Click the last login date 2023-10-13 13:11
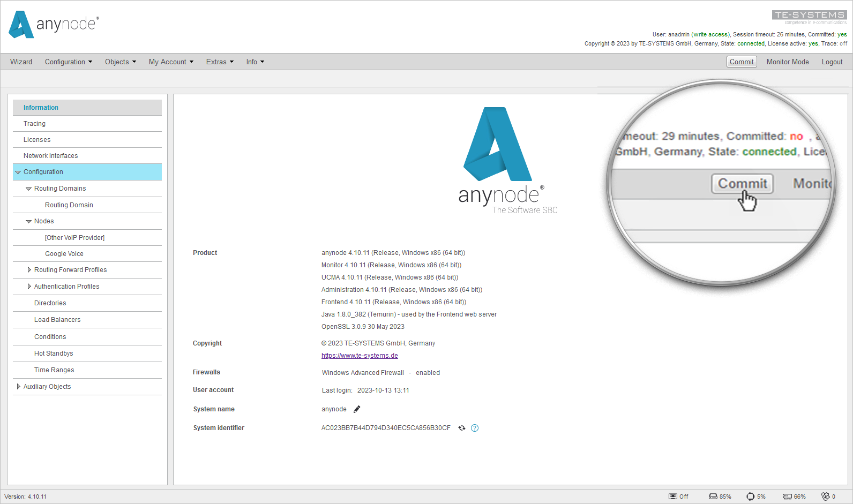This screenshot has height=504, width=853. tap(383, 390)
